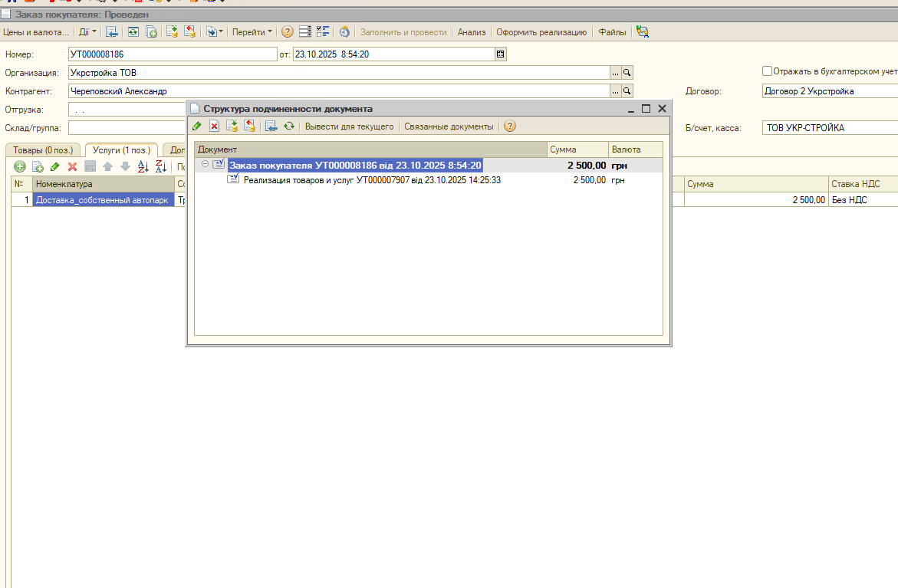Image resolution: width=898 pixels, height=588 pixels.
Task: Click the unpost-document icon in the order toolbar
Action: pyautogui.click(x=189, y=32)
